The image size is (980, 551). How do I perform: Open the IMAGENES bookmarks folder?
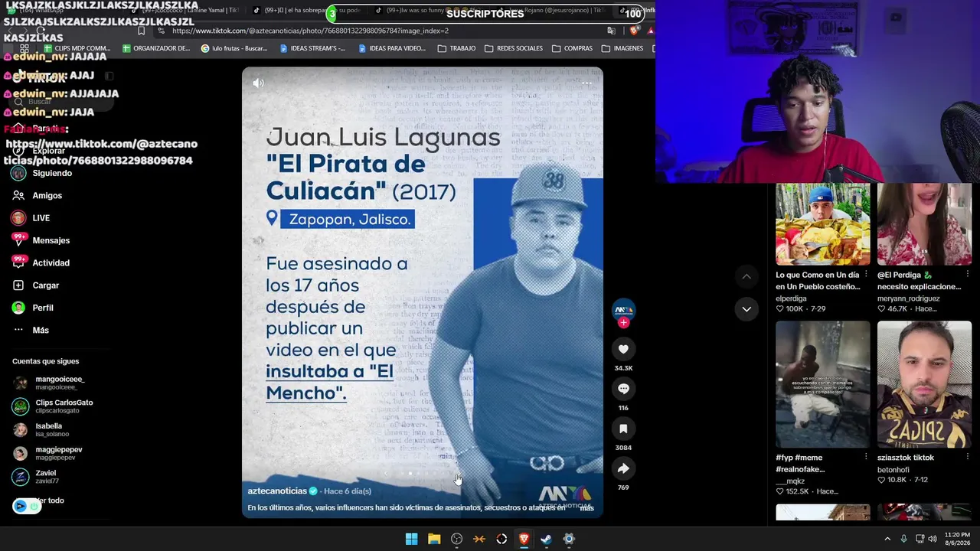[622, 48]
